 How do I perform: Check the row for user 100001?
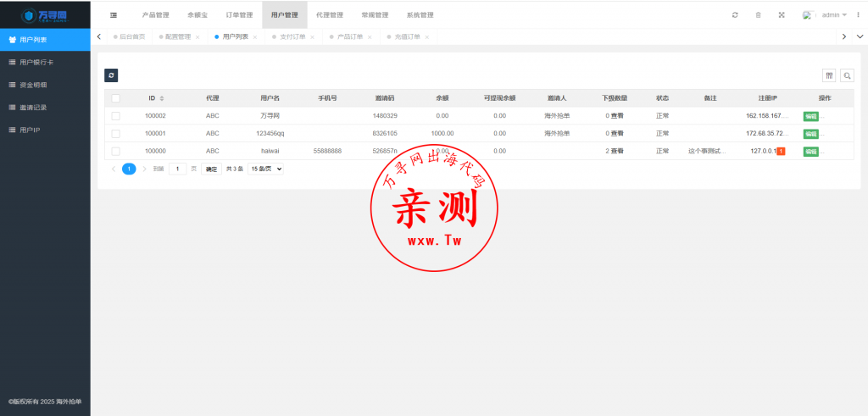coord(115,133)
